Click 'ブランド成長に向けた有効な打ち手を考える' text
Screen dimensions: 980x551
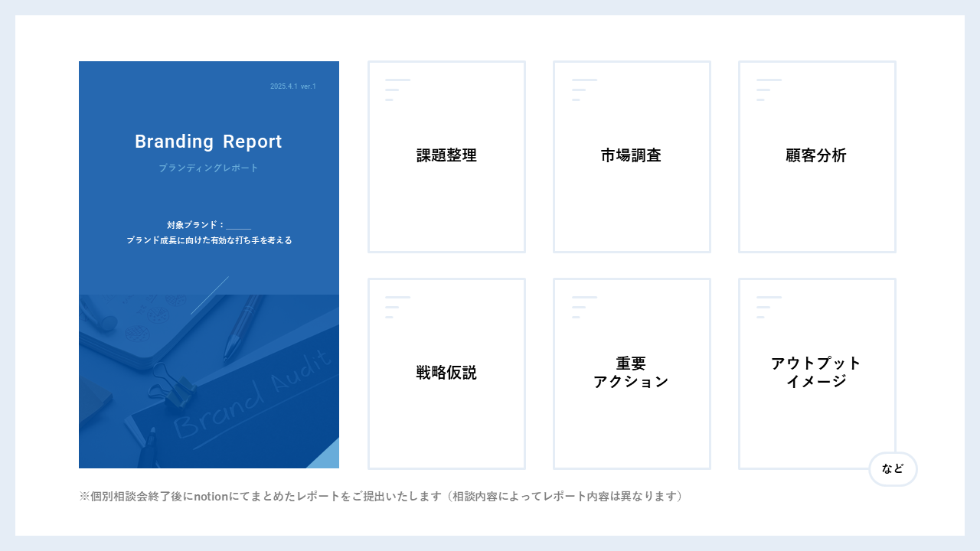(208, 240)
